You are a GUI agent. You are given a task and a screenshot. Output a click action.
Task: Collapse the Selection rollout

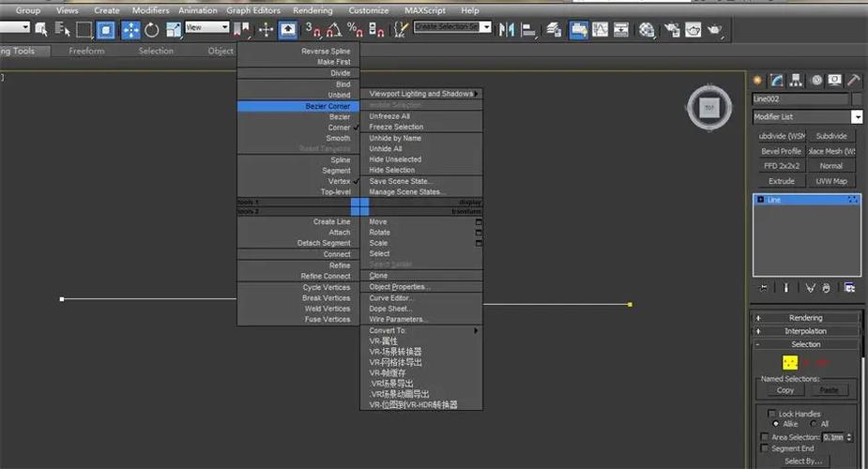[805, 344]
